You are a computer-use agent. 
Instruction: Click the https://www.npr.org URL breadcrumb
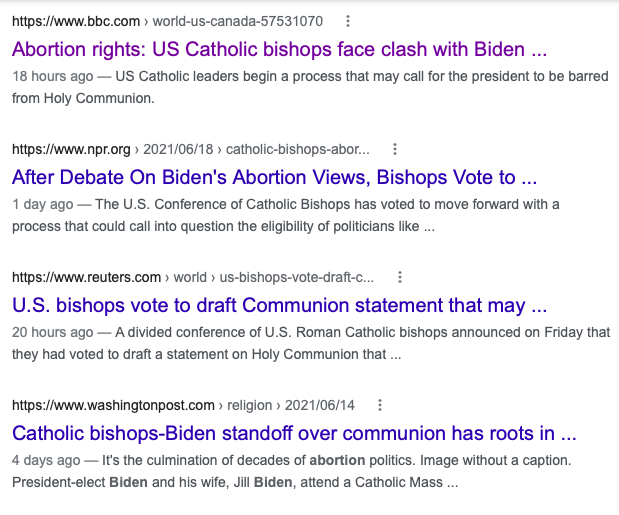tap(72, 149)
